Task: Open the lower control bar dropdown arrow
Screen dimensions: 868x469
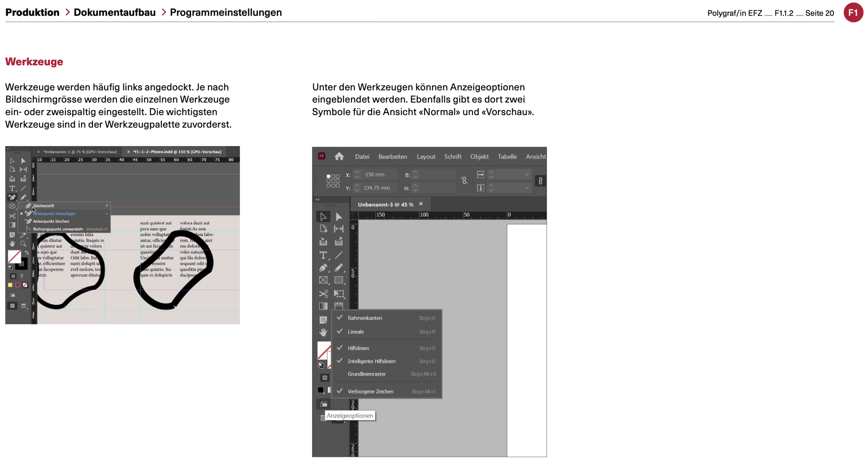Action: point(527,188)
